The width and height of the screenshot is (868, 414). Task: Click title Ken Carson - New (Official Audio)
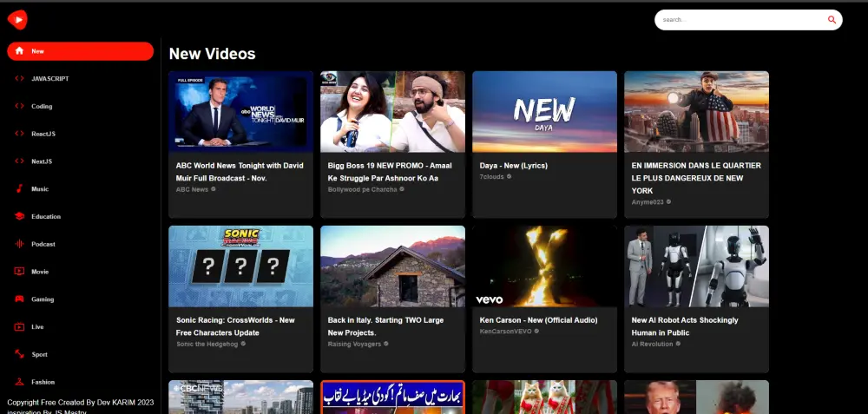(x=539, y=320)
